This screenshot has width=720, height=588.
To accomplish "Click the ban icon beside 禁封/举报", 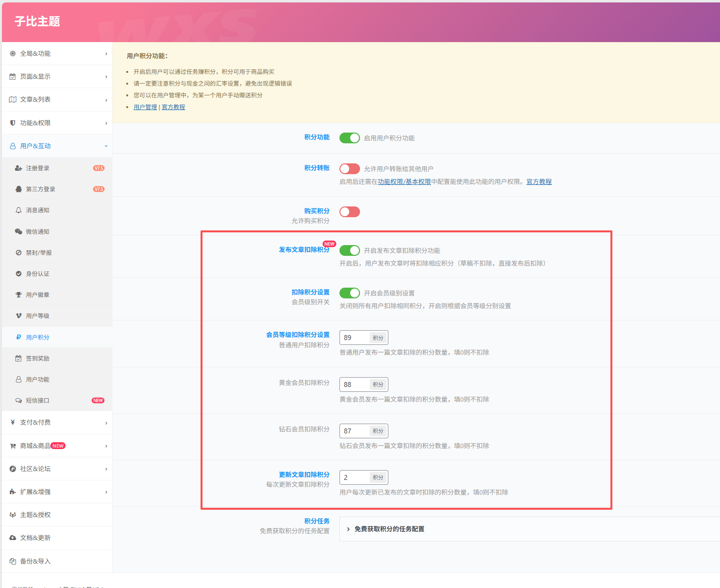I will click(x=19, y=253).
